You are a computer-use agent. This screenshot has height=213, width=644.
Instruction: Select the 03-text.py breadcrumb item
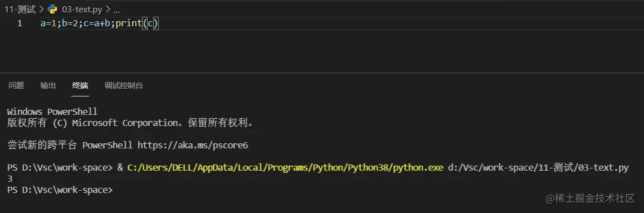pos(82,9)
